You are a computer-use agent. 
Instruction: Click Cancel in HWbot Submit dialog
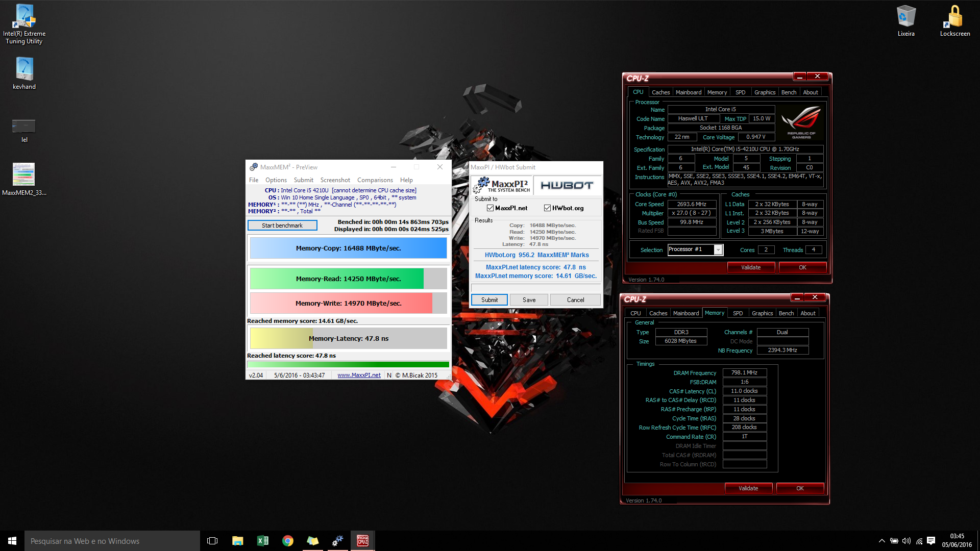coord(576,300)
